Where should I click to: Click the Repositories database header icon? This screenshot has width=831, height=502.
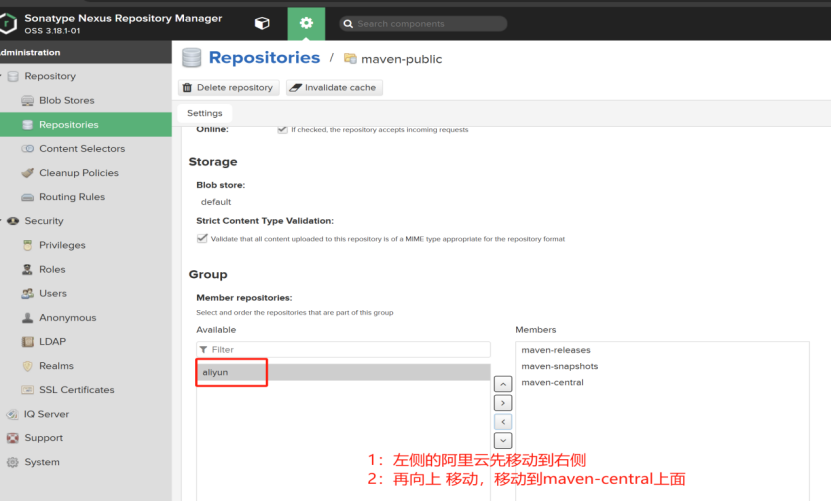click(191, 58)
